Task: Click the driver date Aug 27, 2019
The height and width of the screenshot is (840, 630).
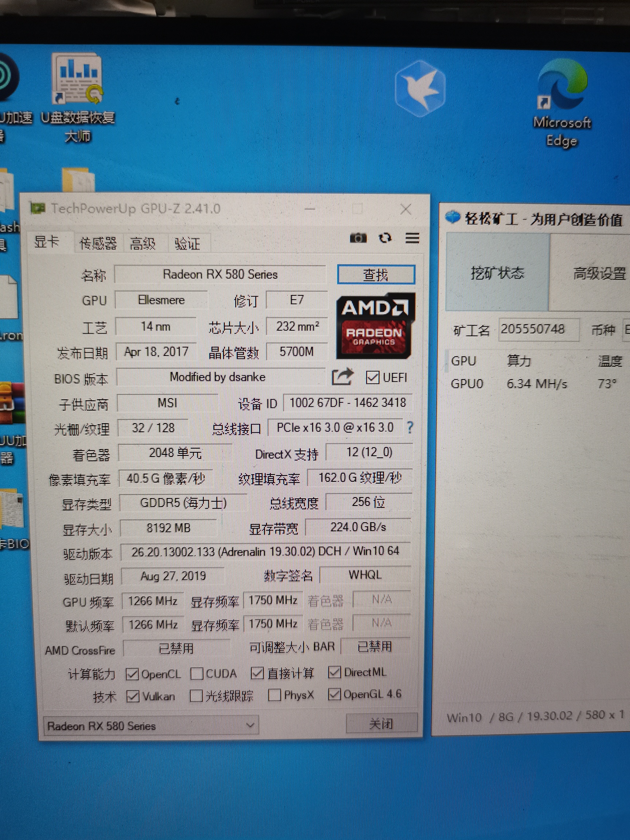Action: pos(172,576)
